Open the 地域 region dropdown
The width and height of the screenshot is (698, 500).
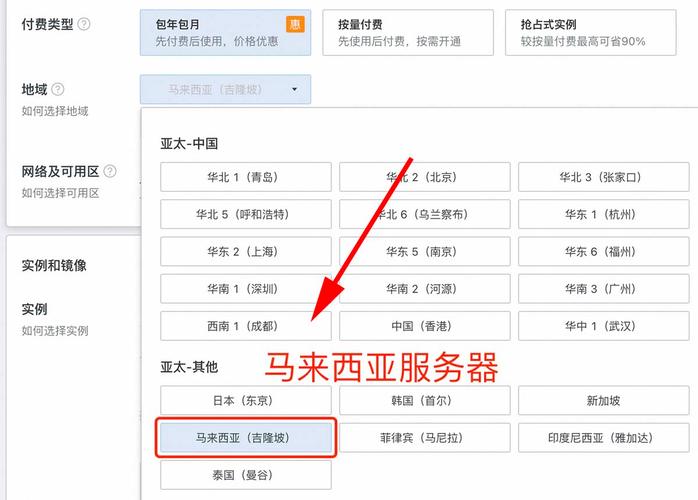click(x=225, y=89)
